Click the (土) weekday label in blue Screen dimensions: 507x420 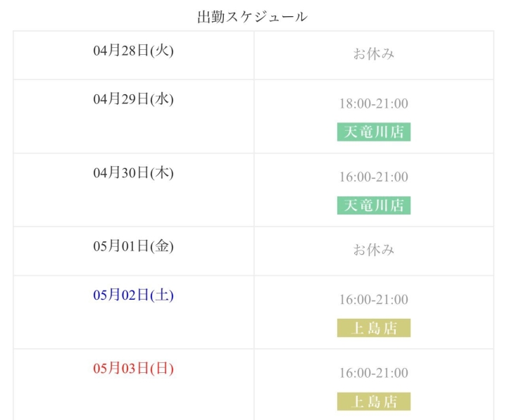(161, 295)
